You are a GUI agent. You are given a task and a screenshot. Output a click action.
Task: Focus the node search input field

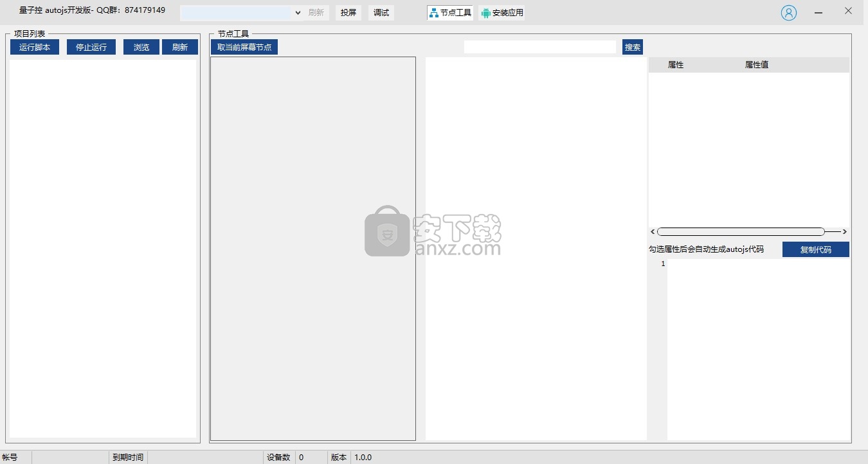[540, 47]
